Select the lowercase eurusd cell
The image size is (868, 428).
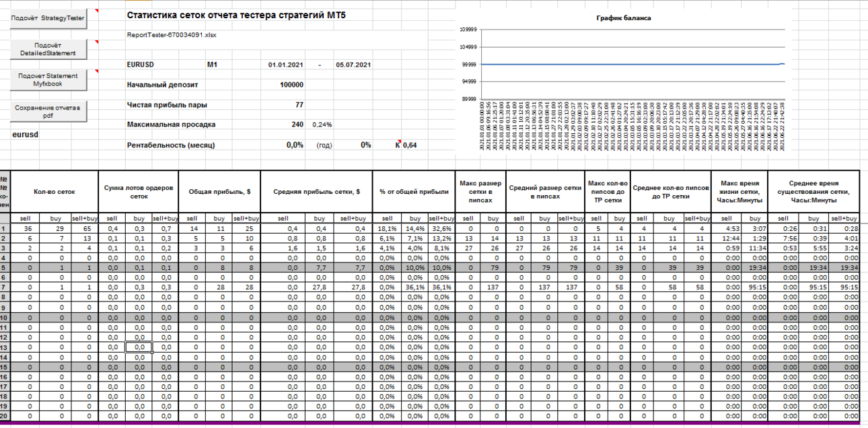pos(26,134)
